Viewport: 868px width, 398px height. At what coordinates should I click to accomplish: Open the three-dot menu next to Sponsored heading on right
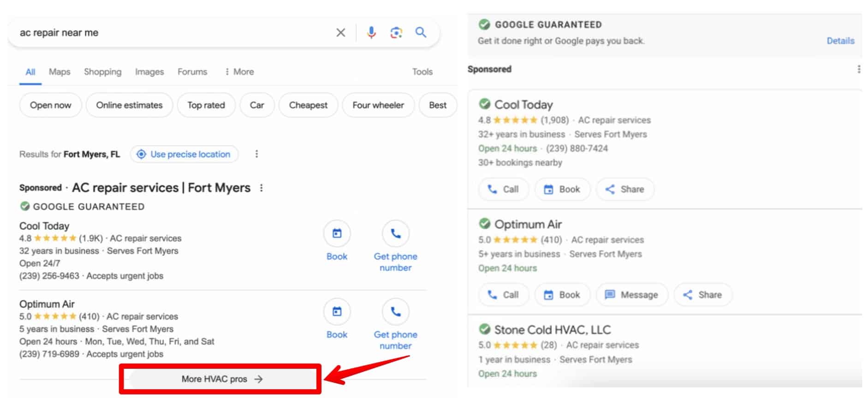click(x=858, y=69)
